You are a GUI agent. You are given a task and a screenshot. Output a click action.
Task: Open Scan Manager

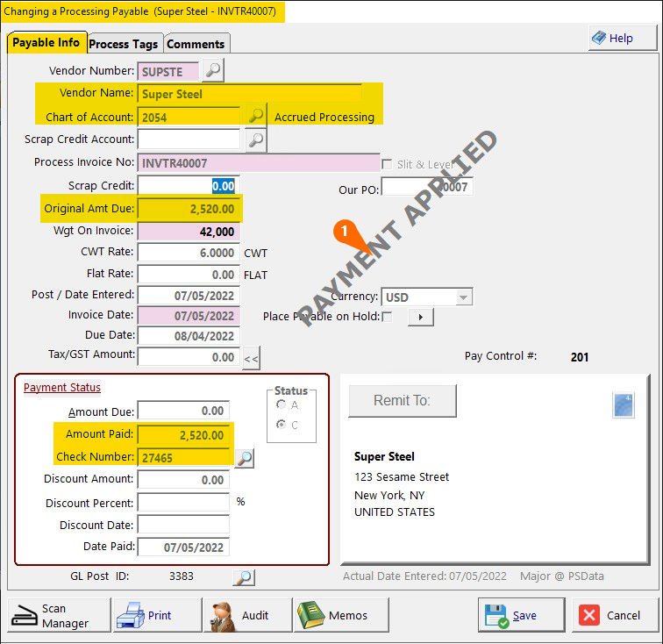[x=60, y=615]
